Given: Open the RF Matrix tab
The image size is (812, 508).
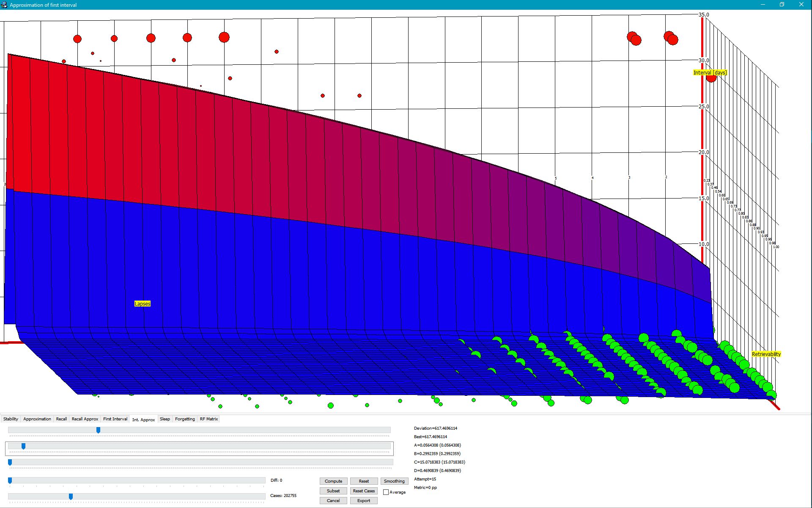Looking at the screenshot, I should point(209,419).
